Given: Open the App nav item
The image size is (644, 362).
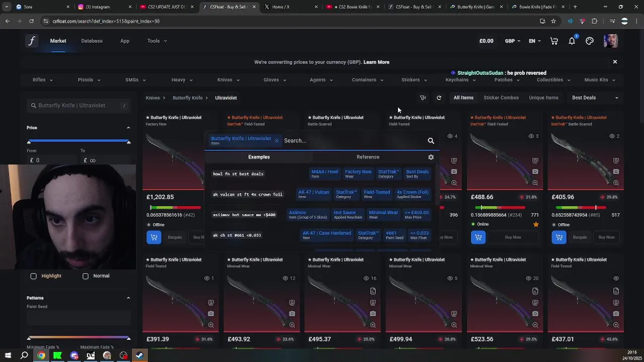Looking at the screenshot, I should coord(125,41).
